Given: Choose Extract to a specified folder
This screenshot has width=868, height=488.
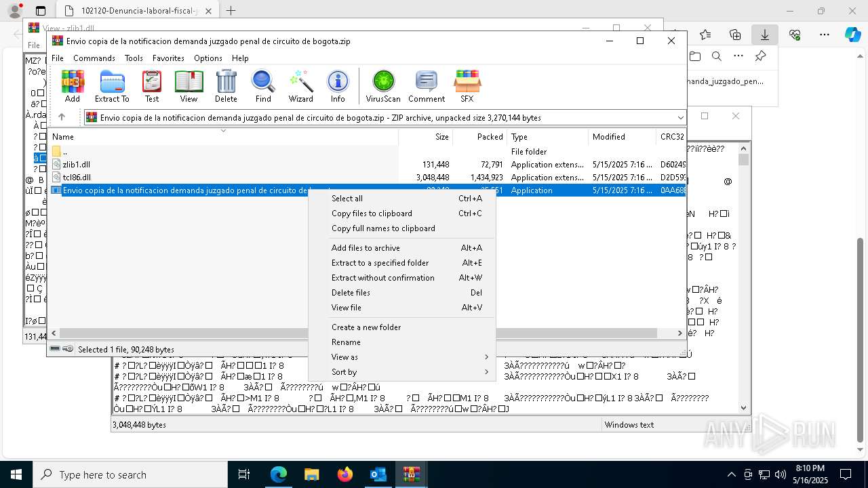Looking at the screenshot, I should 402,263.
